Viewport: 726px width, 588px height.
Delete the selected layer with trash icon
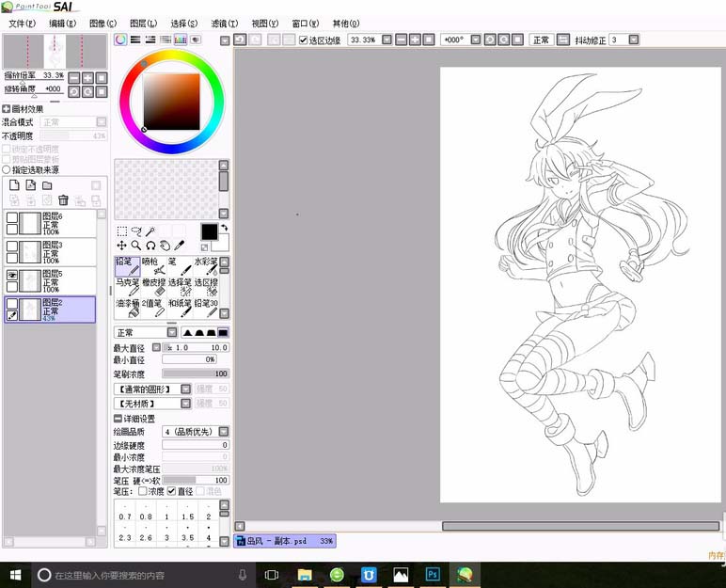(63, 200)
